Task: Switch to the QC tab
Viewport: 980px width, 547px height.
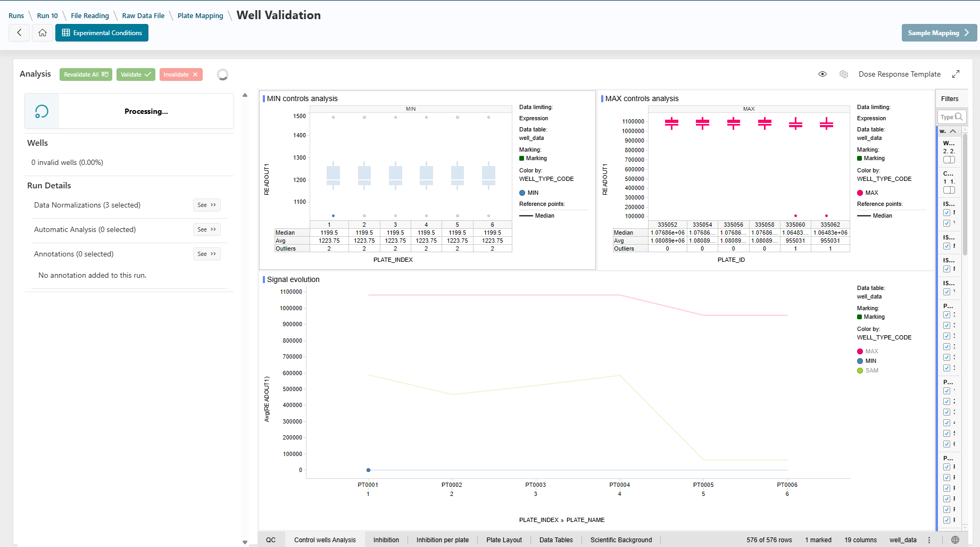Action: pos(271,540)
